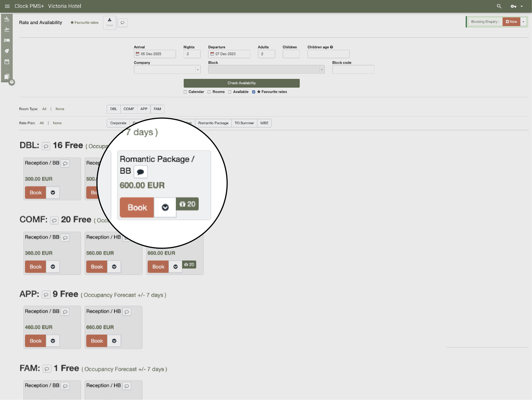The image size is (532, 400).
Task: Open the hamburger menu next to Clock PMS+
Action: click(7, 6)
